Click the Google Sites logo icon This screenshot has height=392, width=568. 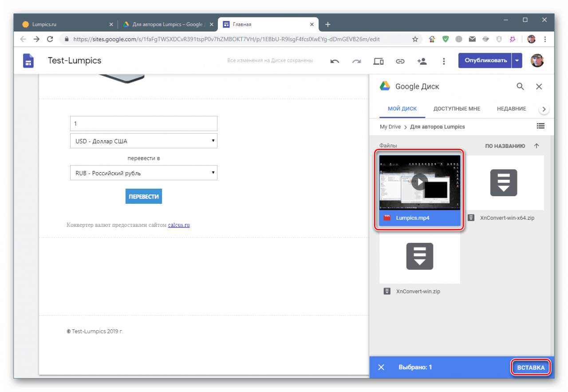pyautogui.click(x=28, y=61)
